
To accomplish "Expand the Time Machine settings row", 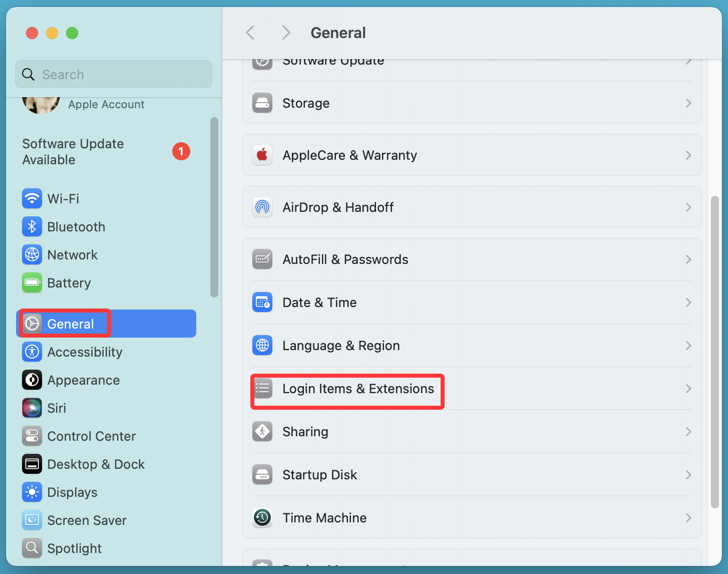I will click(x=472, y=517).
